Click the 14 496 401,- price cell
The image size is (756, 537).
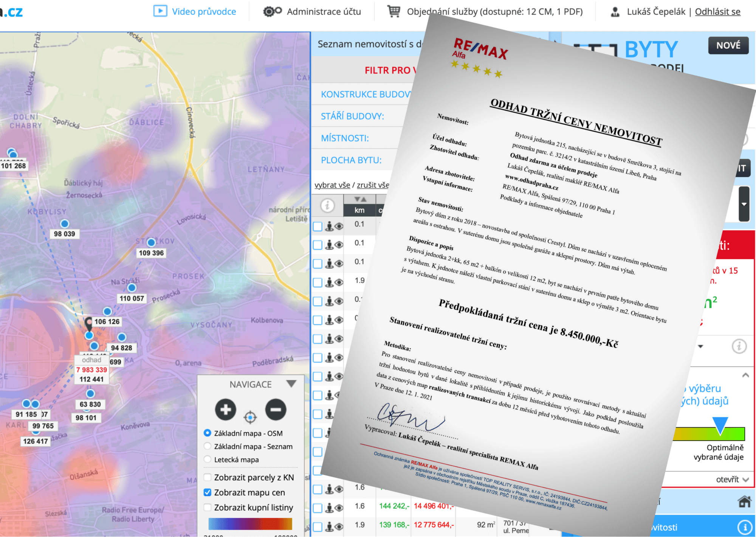click(433, 506)
